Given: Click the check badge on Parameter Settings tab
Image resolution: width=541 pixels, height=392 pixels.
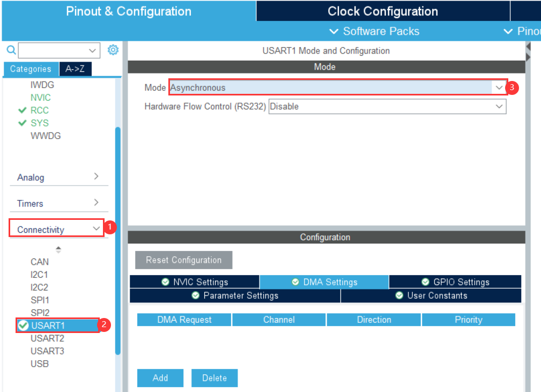Looking at the screenshot, I should point(197,295).
